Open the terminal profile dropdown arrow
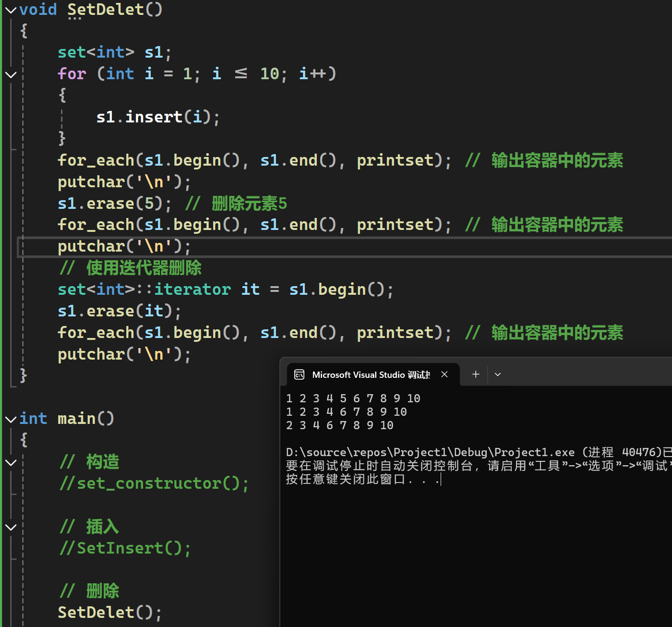The height and width of the screenshot is (627, 672). (498, 374)
